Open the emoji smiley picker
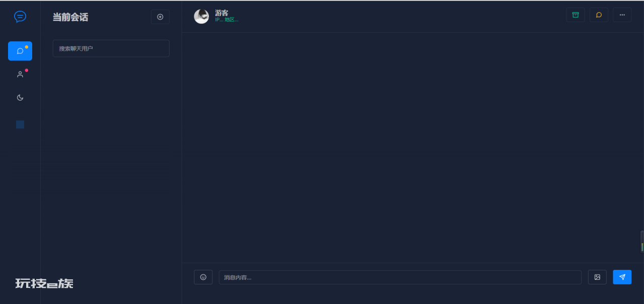Viewport: 644px width, 304px height. 203,277
